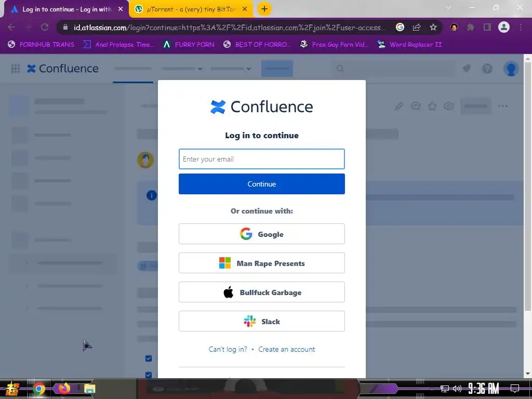Continue with the Apple-logo button
The height and width of the screenshot is (399, 532).
262,292
